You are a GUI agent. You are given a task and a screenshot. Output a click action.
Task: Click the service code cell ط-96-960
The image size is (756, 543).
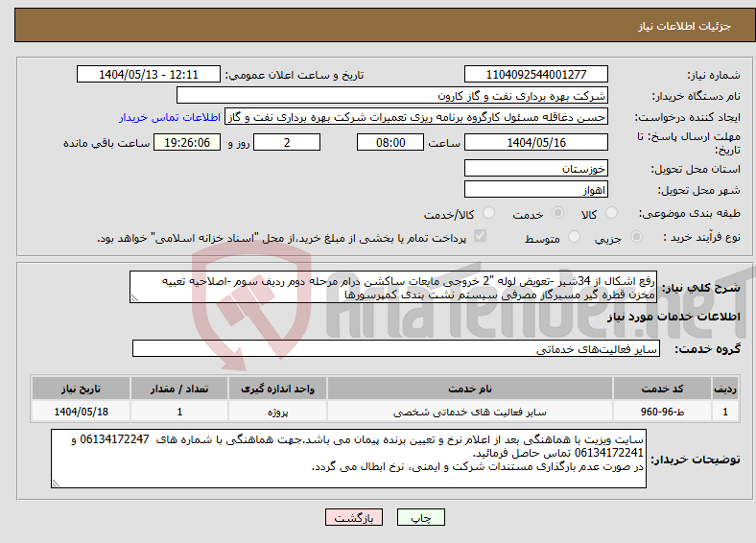pyautogui.click(x=663, y=412)
